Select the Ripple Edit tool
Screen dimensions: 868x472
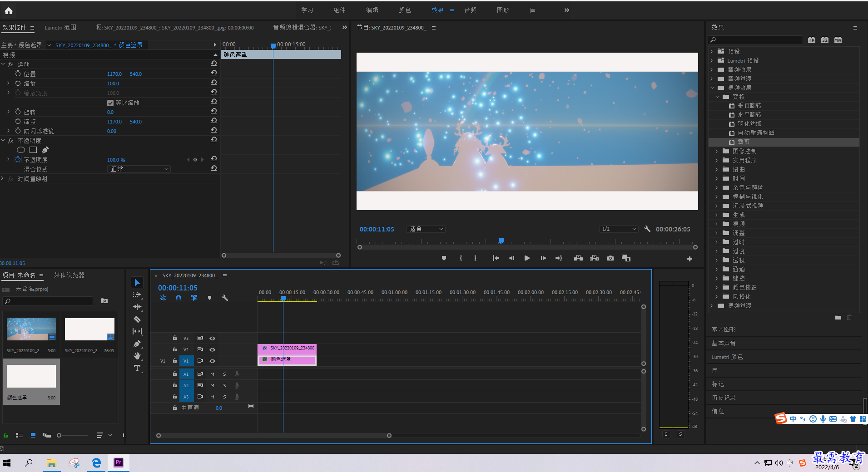(x=137, y=307)
